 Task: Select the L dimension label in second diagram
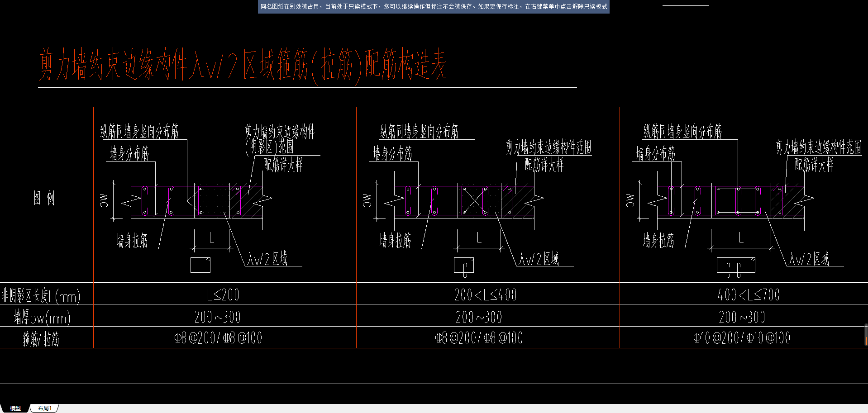click(479, 237)
